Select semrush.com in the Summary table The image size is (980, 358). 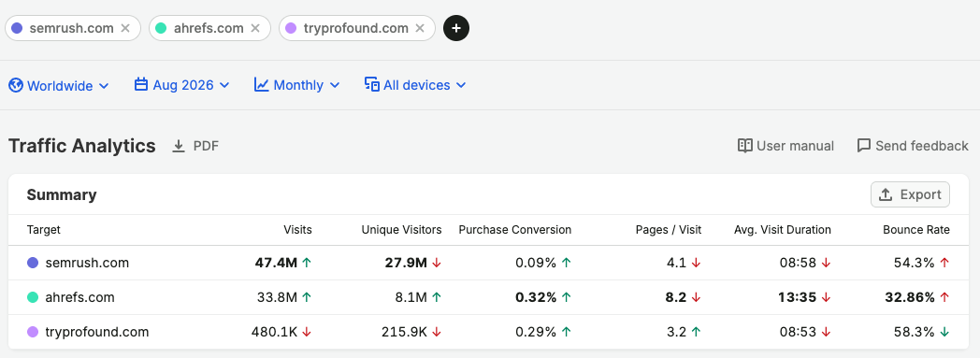87,263
